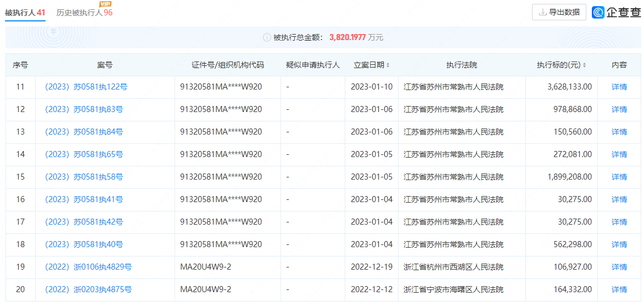View 详情 for row 16
This screenshot has height=307, width=644.
[x=619, y=199]
